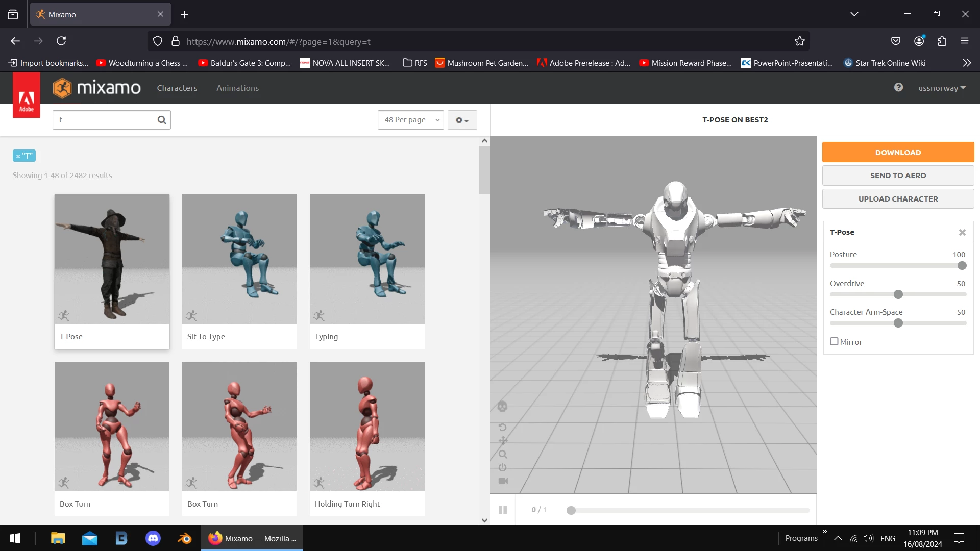This screenshot has height=551, width=980.
Task: Open the 48 Per page dropdown
Action: point(410,120)
